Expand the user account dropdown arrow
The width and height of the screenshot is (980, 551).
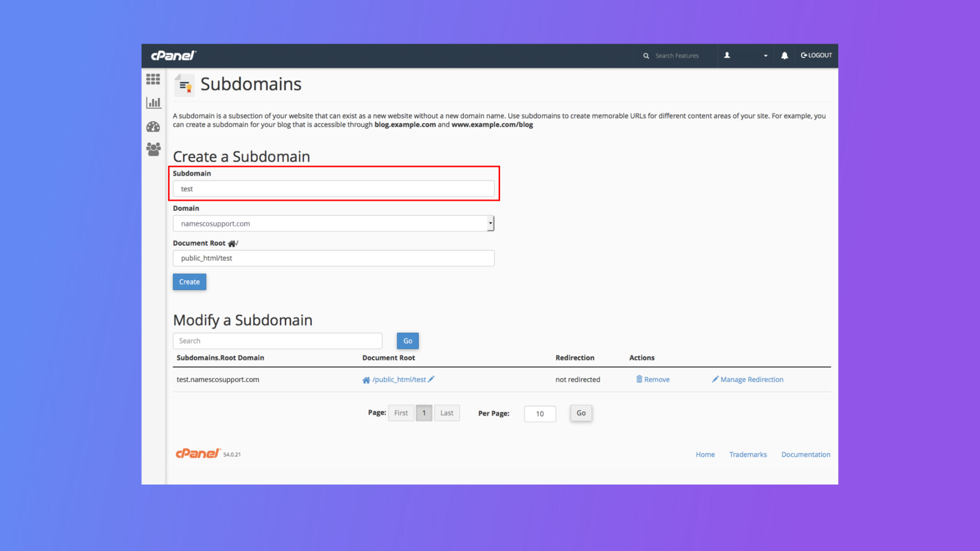[x=766, y=56]
